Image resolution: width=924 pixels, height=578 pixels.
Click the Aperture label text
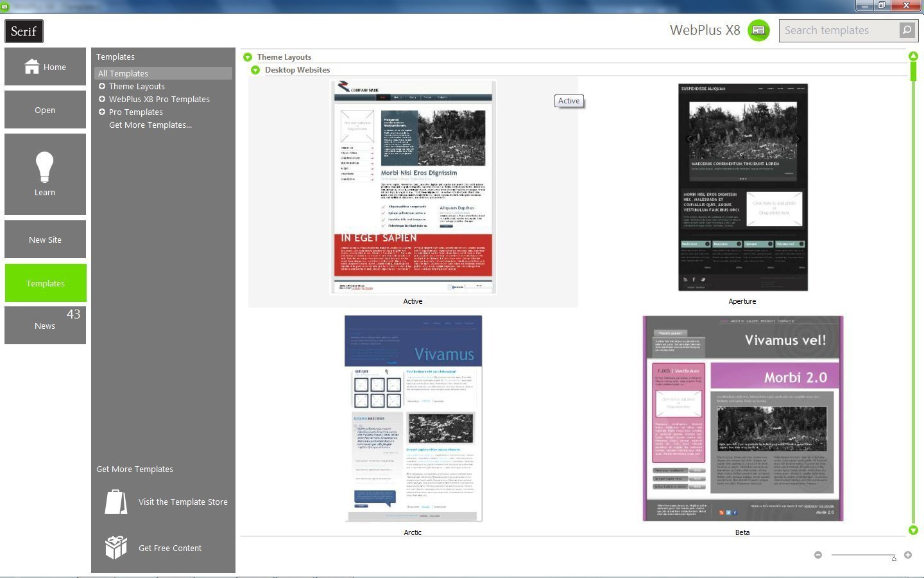742,301
